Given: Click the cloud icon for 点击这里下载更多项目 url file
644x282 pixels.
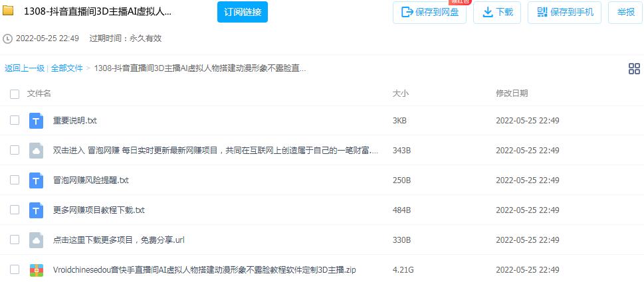Looking at the screenshot, I should point(36,240).
